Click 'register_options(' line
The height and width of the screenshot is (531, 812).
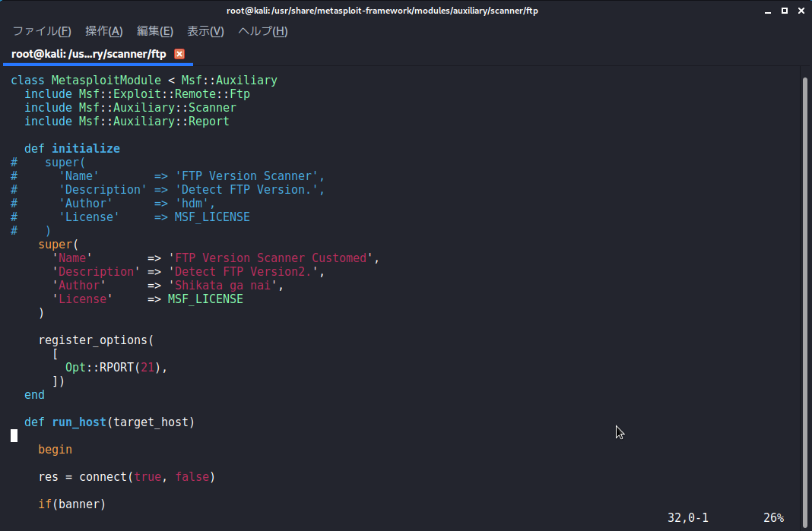(x=97, y=340)
